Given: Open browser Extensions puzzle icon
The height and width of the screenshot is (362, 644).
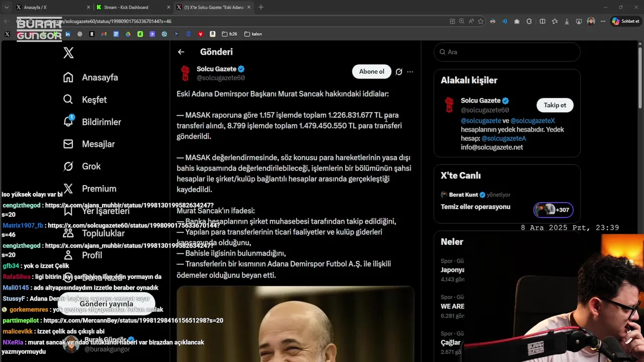Looking at the screenshot, I should coord(529,21).
